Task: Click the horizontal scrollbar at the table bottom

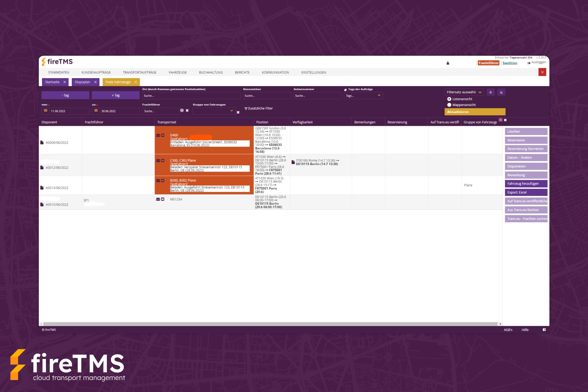Action: point(269,324)
